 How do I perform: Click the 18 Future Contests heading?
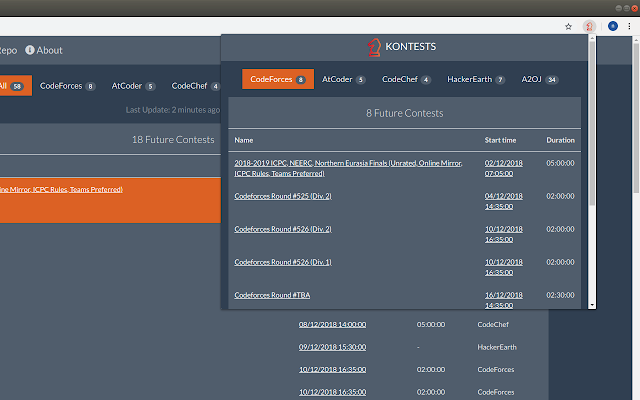pos(173,140)
